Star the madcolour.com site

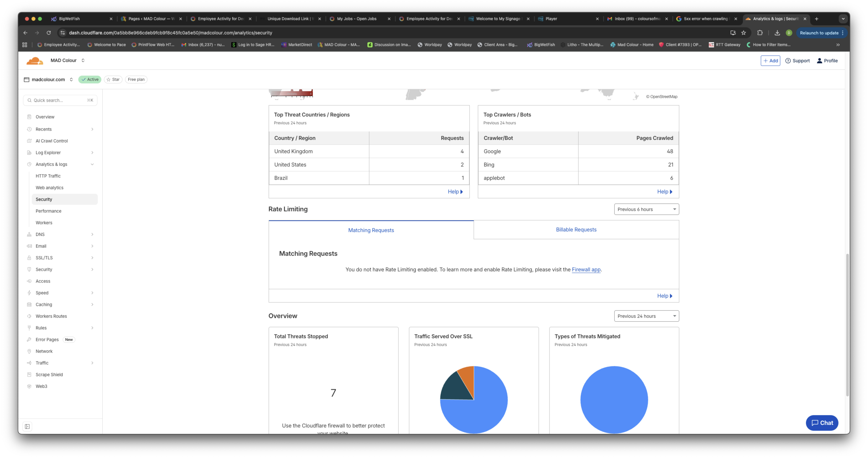(113, 80)
